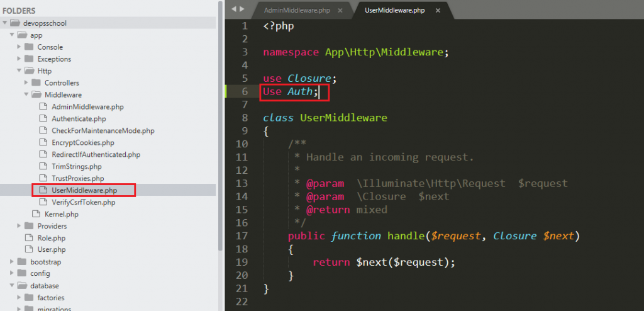Open the VerifyCsrfToken.php file
Viewport: 644px width, 311px height.
pos(83,202)
